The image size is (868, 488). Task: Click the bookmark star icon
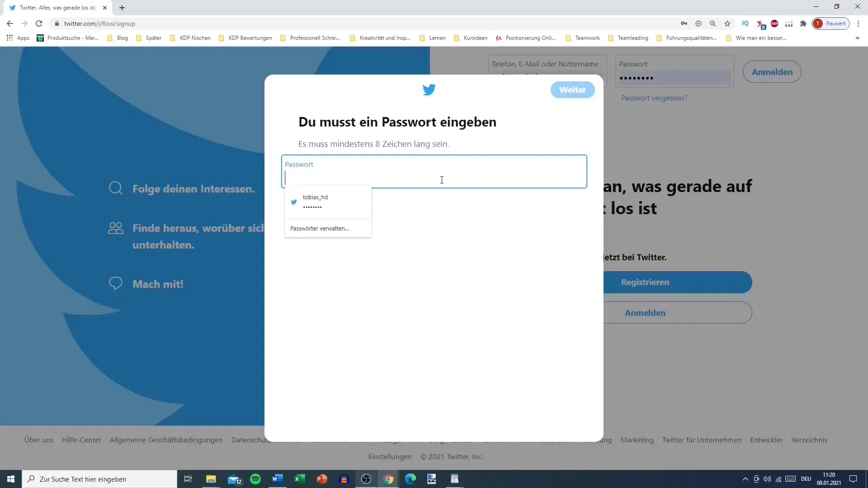point(727,24)
